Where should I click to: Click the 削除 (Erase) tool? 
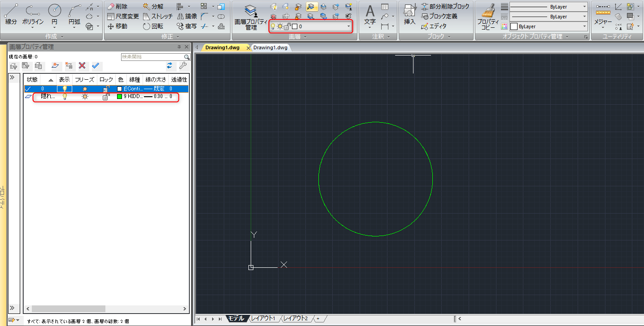[118, 6]
